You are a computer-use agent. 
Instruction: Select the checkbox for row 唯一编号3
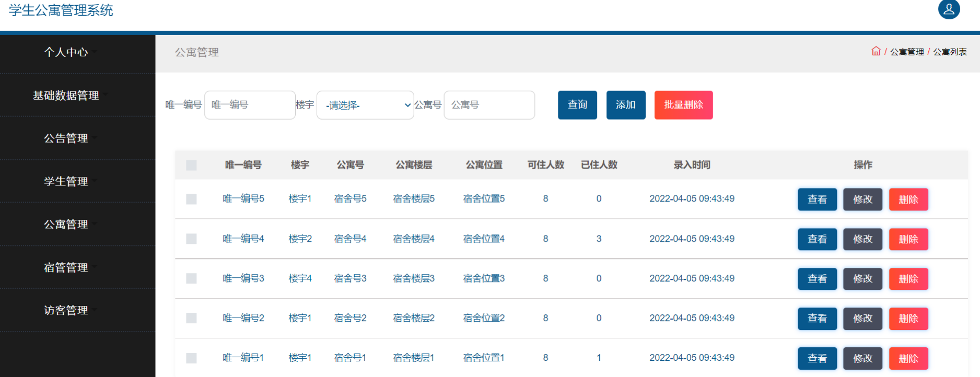point(191,278)
